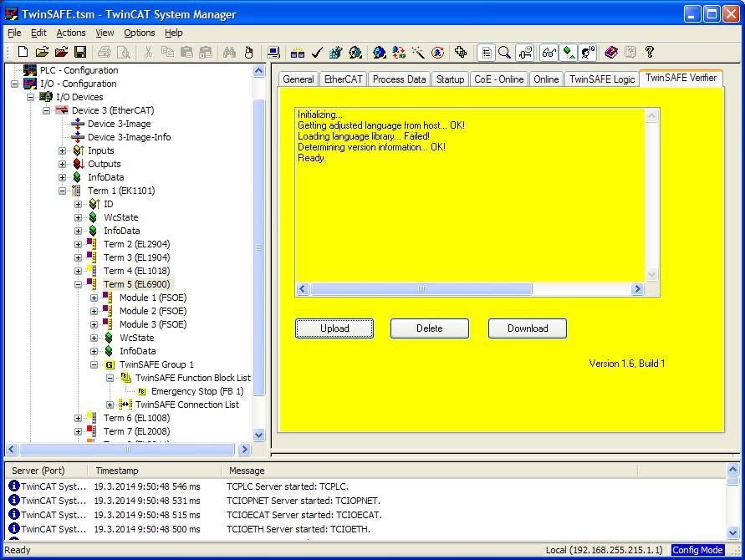Expand the TwinSAFE Connection List node
This screenshot has width=745, height=560.
[x=110, y=405]
